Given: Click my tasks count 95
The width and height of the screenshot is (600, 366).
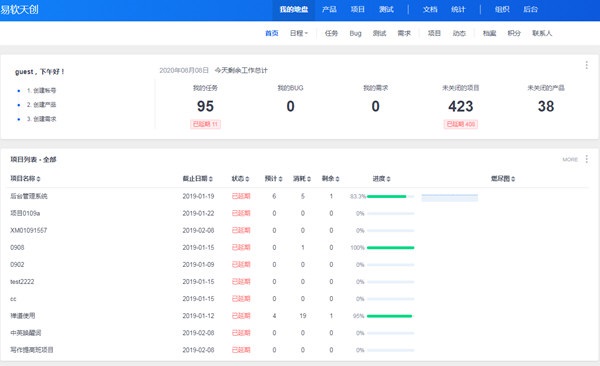Looking at the screenshot, I should 205,106.
